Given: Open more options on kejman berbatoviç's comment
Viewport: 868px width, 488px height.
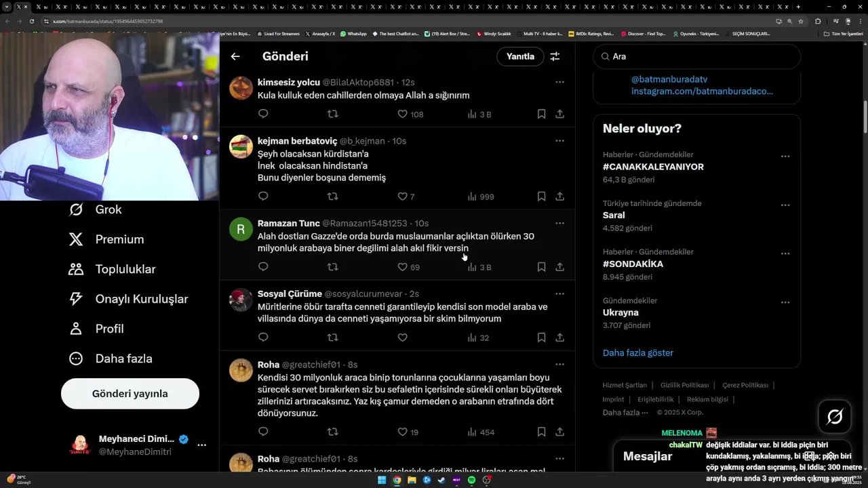Looking at the screenshot, I should (559, 141).
